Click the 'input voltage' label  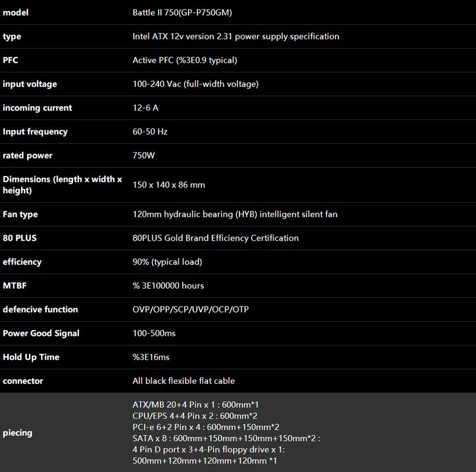30,84
